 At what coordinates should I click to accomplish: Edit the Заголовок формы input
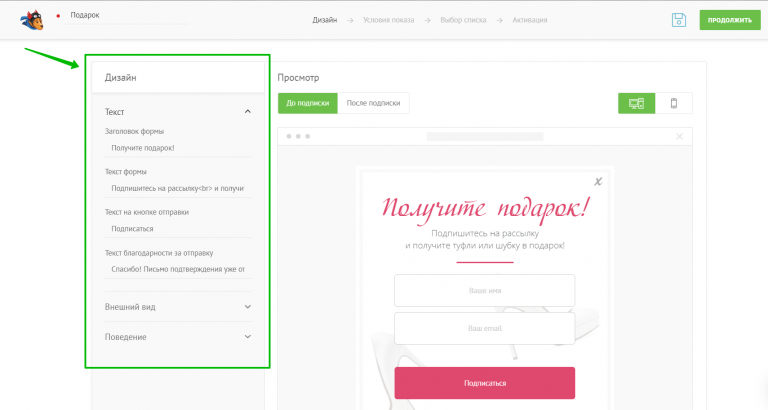coord(178,148)
